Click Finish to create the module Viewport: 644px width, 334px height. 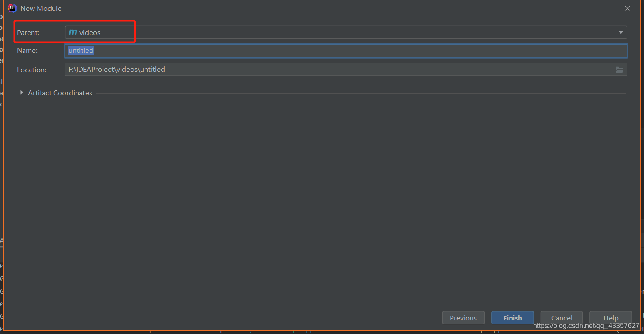513,318
